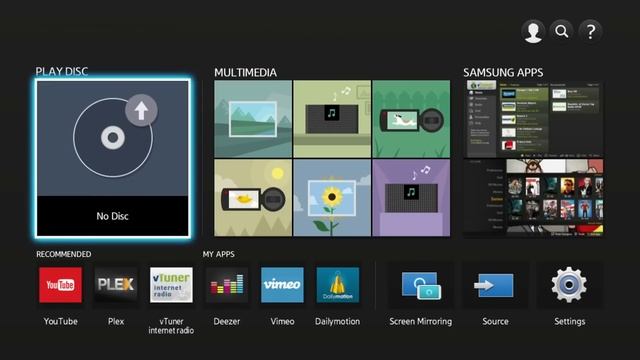
Task: Open the lower Samsung Apps movies preview
Action: [x=533, y=198]
